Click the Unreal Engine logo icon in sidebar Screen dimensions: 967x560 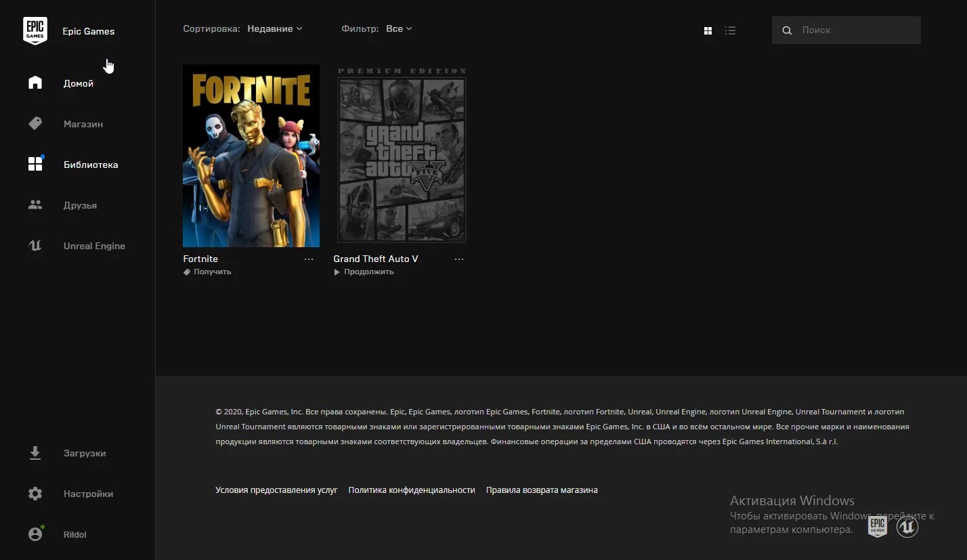click(35, 246)
